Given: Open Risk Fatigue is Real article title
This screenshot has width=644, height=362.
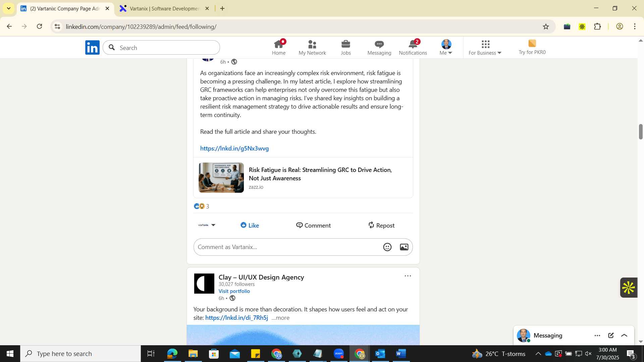Looking at the screenshot, I should [320, 174].
